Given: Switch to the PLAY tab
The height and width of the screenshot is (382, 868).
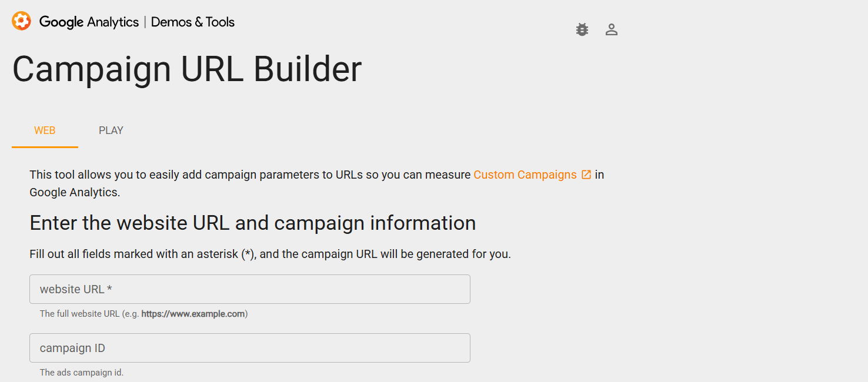Looking at the screenshot, I should 111,130.
